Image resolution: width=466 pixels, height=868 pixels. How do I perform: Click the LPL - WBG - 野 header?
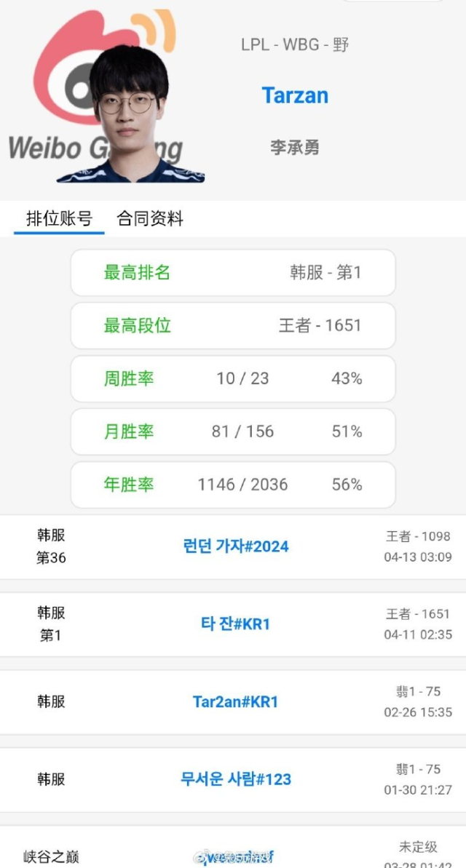(295, 44)
